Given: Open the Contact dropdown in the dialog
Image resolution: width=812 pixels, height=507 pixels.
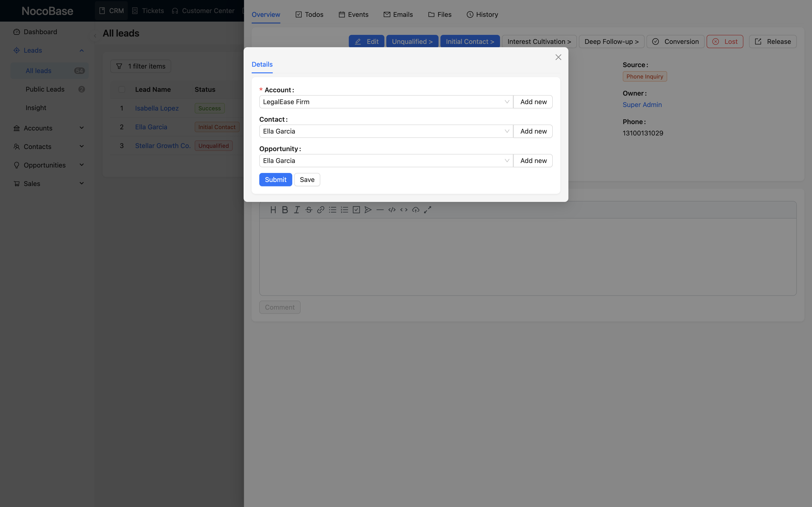Looking at the screenshot, I should (507, 131).
